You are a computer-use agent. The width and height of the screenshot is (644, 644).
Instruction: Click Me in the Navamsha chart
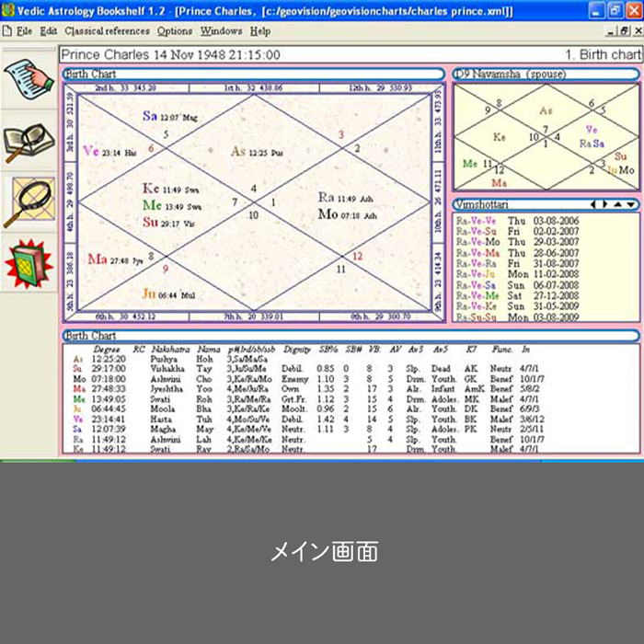click(x=470, y=164)
